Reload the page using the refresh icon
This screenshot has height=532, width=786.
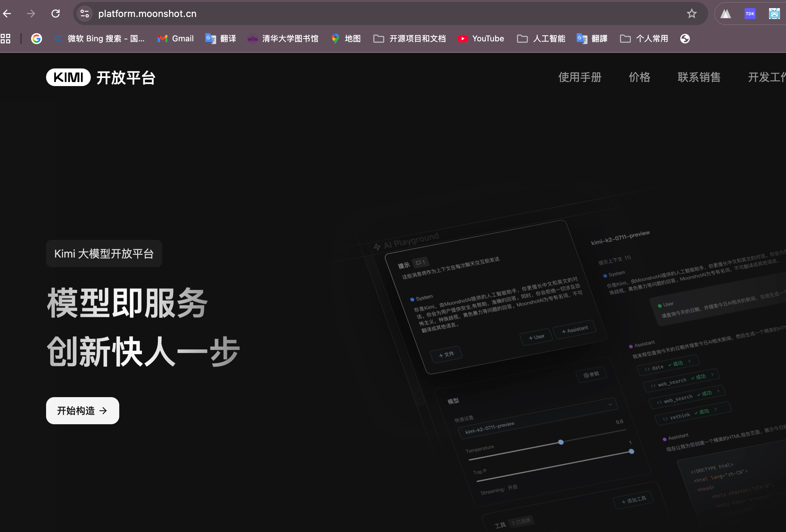[56, 14]
